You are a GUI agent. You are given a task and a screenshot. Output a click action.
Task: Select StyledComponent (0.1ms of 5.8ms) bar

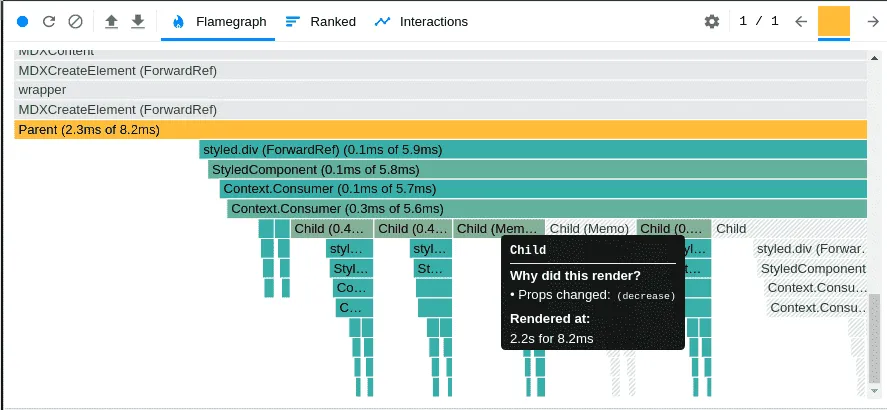coord(537,169)
